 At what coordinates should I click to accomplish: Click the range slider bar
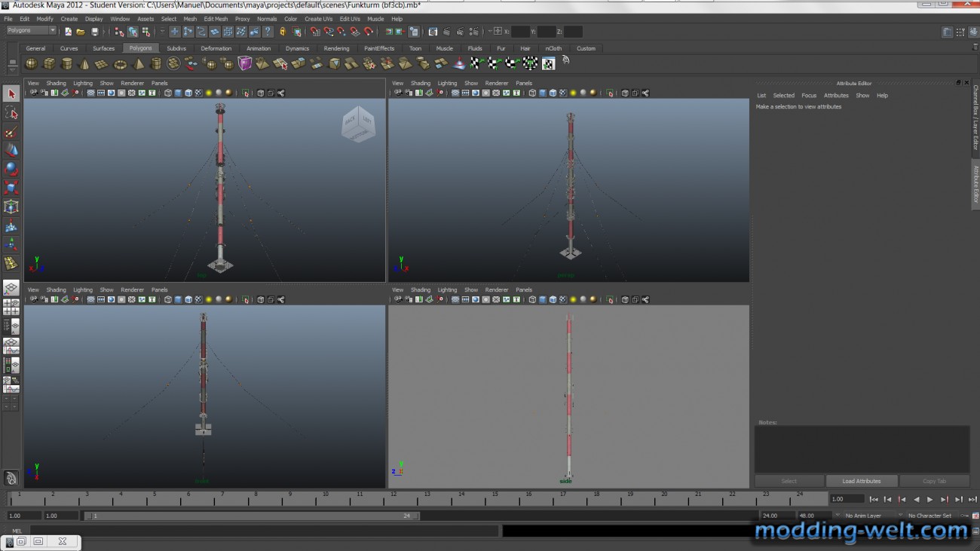[251, 516]
